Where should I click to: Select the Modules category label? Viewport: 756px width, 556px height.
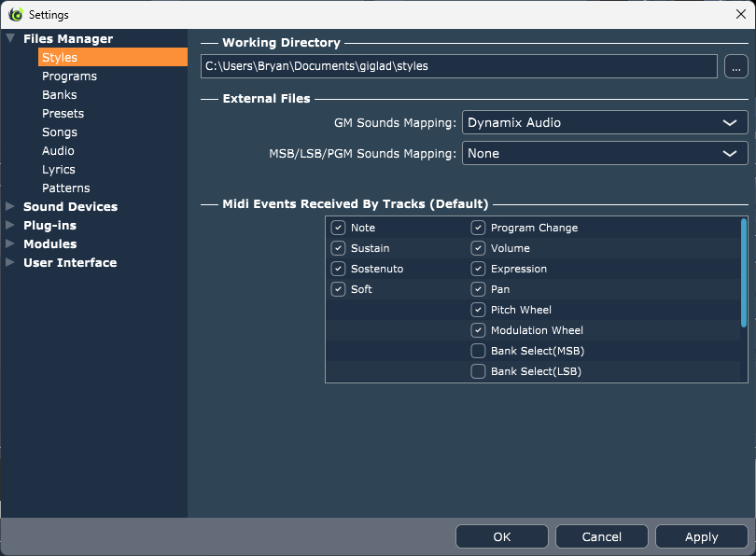pyautogui.click(x=50, y=243)
